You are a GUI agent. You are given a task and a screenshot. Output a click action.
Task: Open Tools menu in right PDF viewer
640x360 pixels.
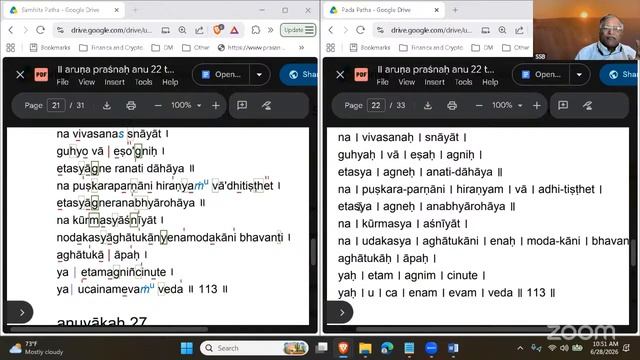[463, 82]
